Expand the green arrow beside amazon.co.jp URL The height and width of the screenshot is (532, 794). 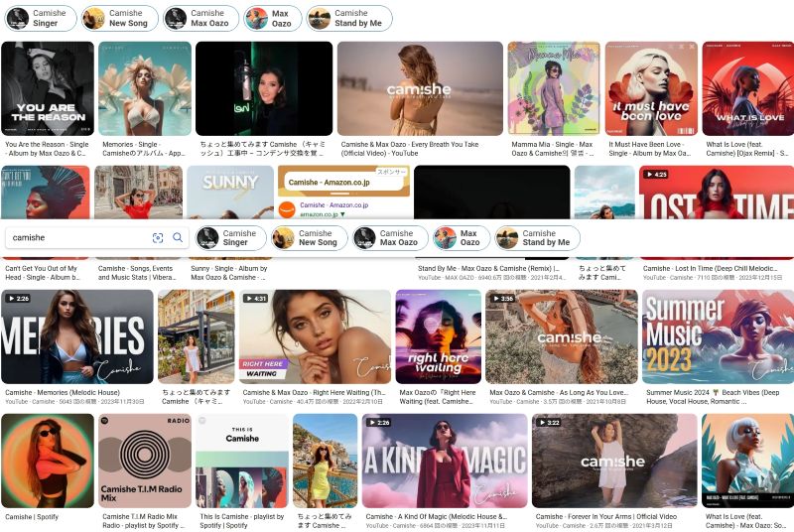coord(342,214)
